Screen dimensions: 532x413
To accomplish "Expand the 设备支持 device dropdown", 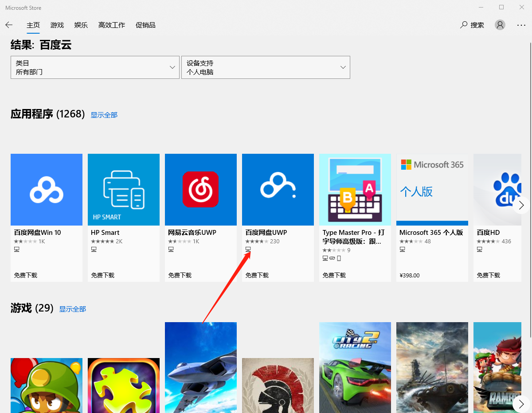I will (x=266, y=67).
